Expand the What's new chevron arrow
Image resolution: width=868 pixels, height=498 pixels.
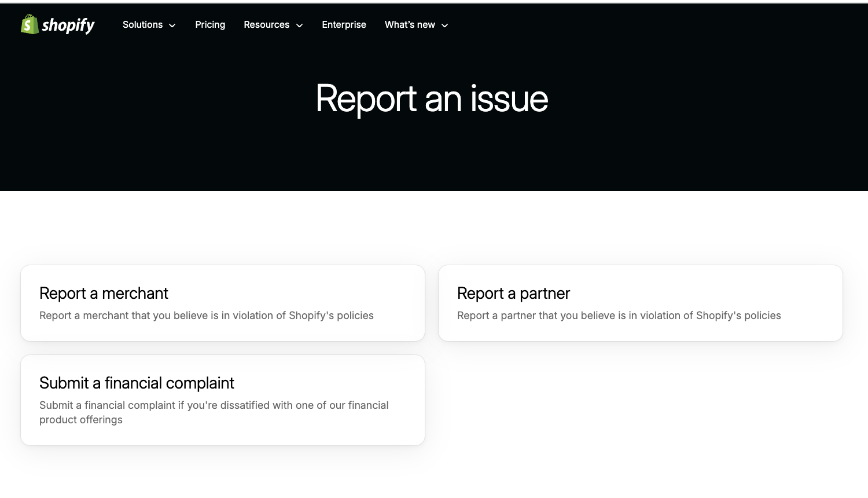(444, 25)
